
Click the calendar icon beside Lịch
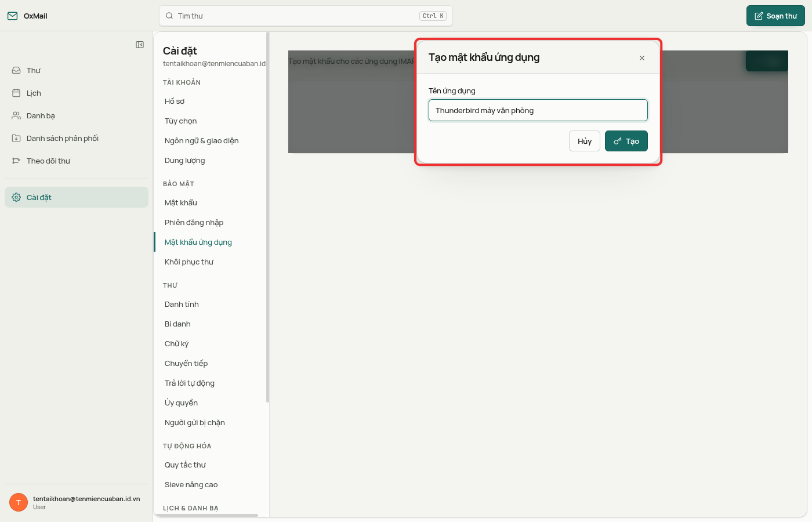16,93
